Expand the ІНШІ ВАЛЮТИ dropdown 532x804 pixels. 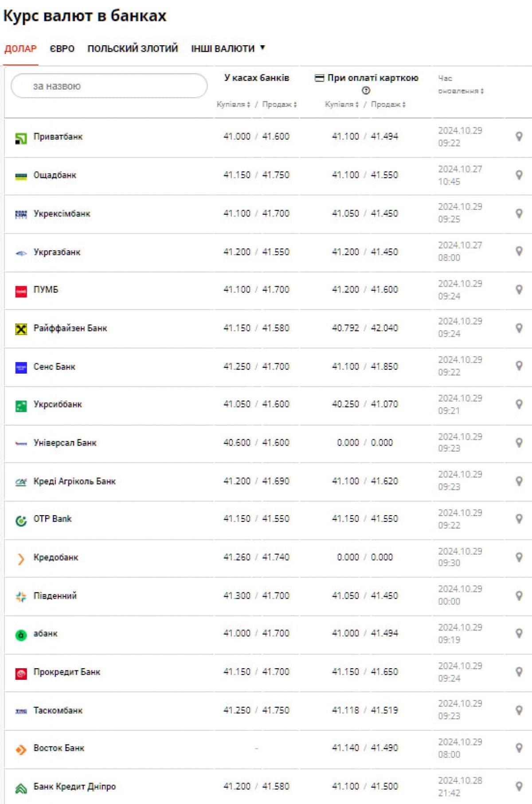pos(228,48)
